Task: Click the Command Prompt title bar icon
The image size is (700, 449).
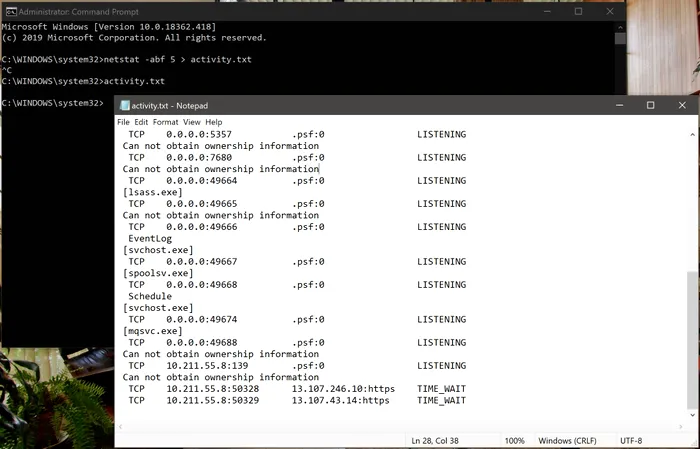Action: tap(9, 10)
